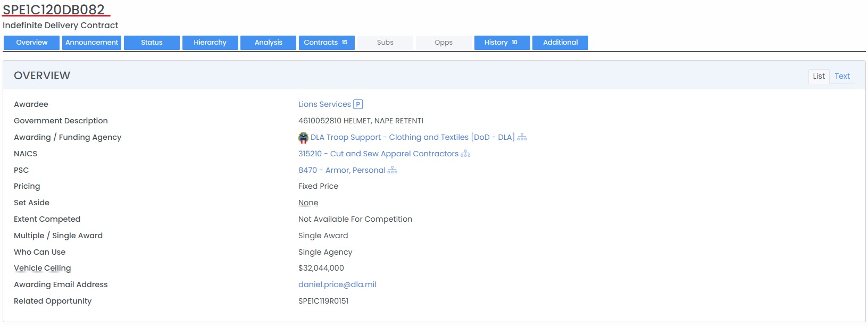The height and width of the screenshot is (327, 868).
Task: Click the Vehicle Ceiling label
Action: click(42, 268)
